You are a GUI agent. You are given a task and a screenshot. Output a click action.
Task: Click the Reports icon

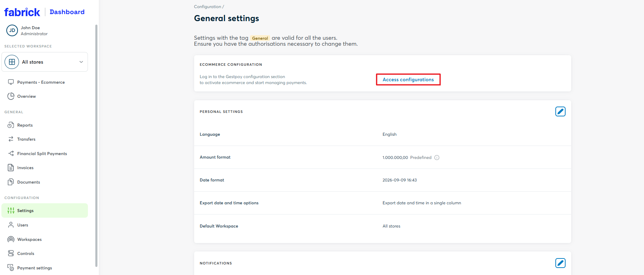[x=11, y=125]
